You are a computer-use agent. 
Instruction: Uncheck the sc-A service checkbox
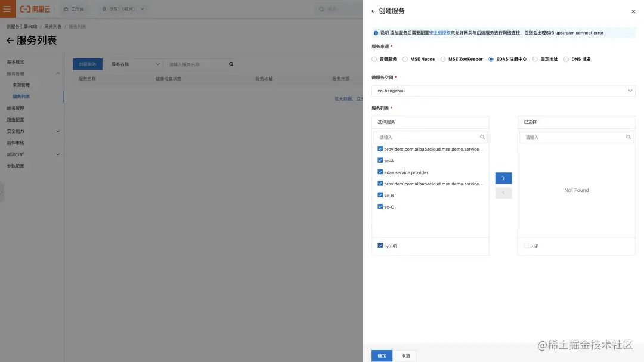[380, 160]
